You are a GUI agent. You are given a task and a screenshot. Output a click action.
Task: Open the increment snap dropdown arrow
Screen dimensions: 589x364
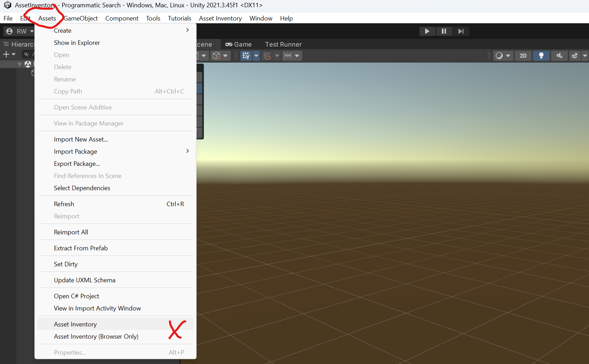point(297,56)
